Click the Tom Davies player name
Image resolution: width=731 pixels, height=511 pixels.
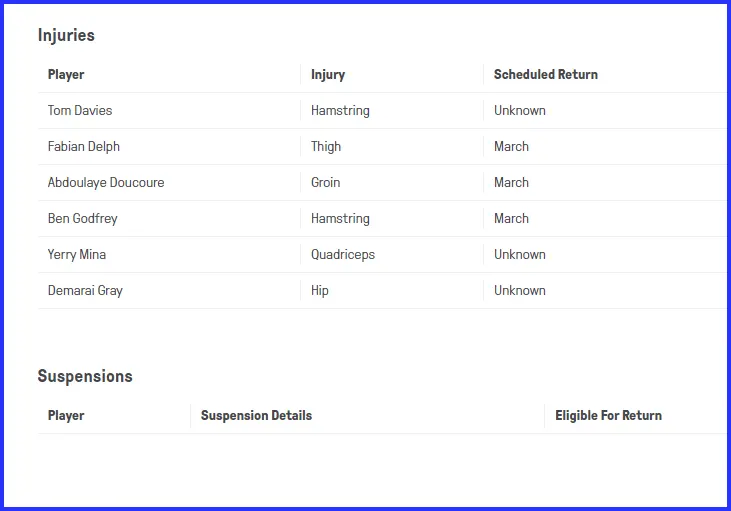pyautogui.click(x=80, y=111)
